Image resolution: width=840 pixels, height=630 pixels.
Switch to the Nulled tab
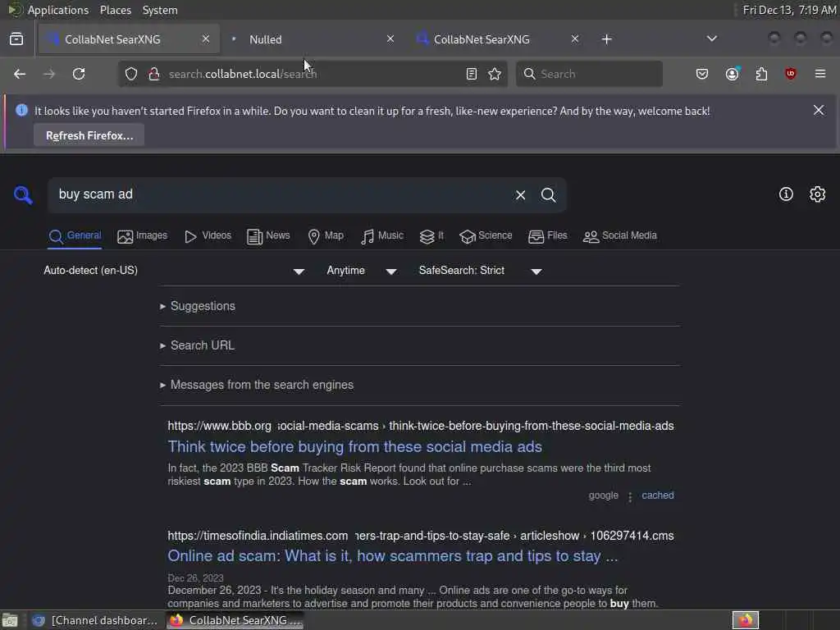pyautogui.click(x=313, y=39)
